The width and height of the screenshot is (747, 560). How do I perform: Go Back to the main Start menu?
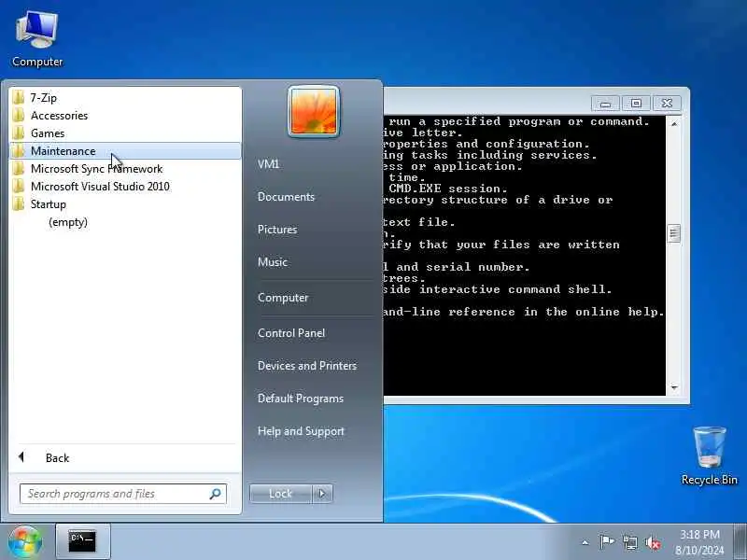click(x=125, y=457)
